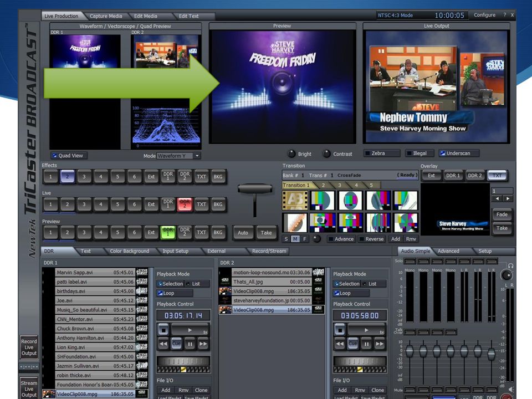Select input 2 on the Effects row
Viewport: 532px width, 399px height.
(67, 176)
